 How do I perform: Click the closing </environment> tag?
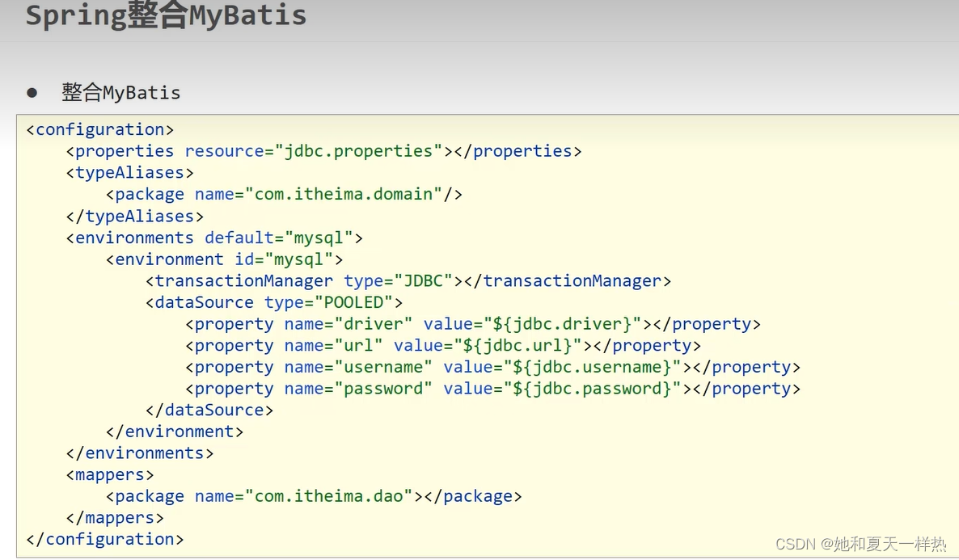click(175, 432)
